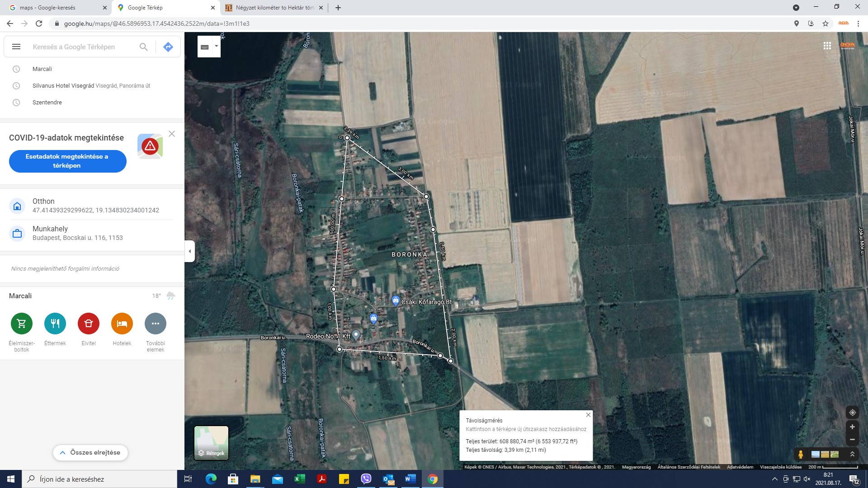Open Éttermek restaurants category
This screenshot has width=868, height=488.
click(x=55, y=324)
